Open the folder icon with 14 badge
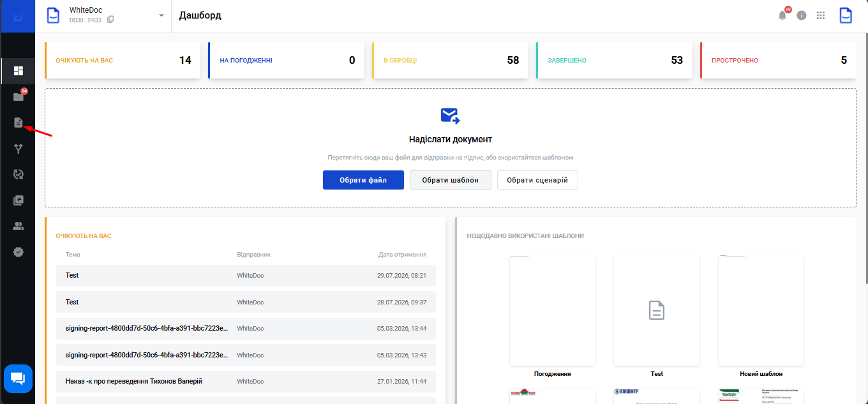868x404 pixels. click(x=19, y=97)
